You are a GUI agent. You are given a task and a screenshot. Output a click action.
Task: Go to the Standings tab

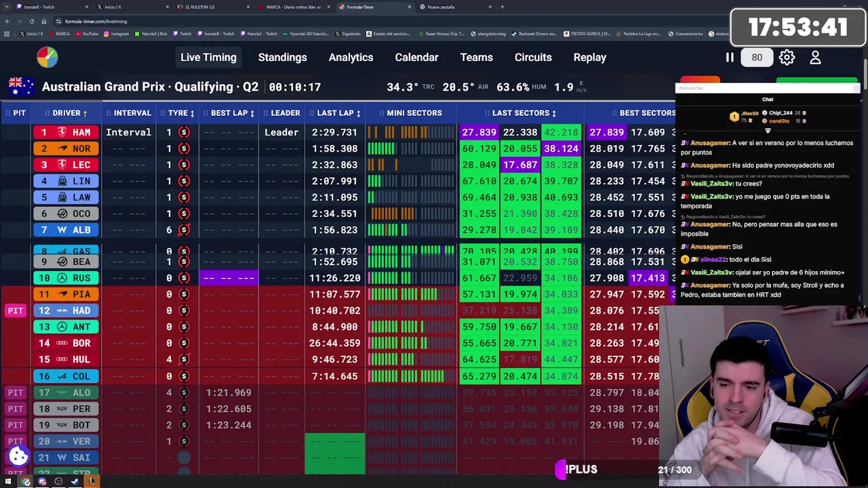[x=282, y=58]
